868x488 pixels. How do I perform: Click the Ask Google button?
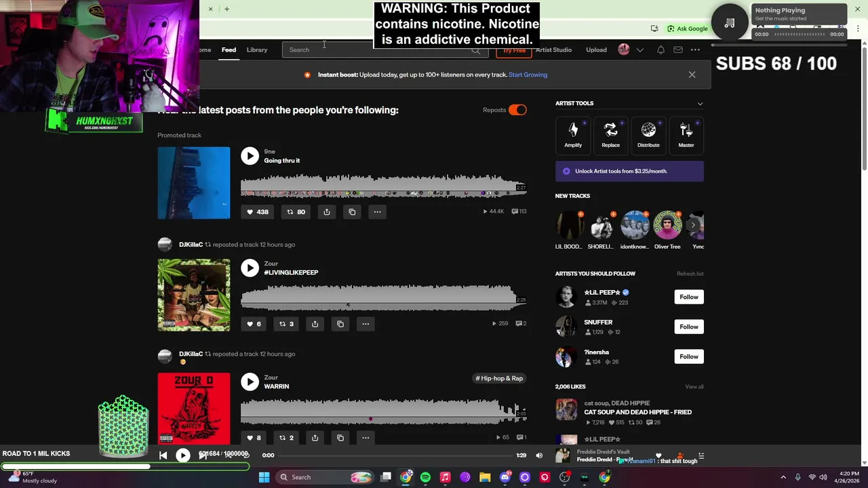[687, 28]
